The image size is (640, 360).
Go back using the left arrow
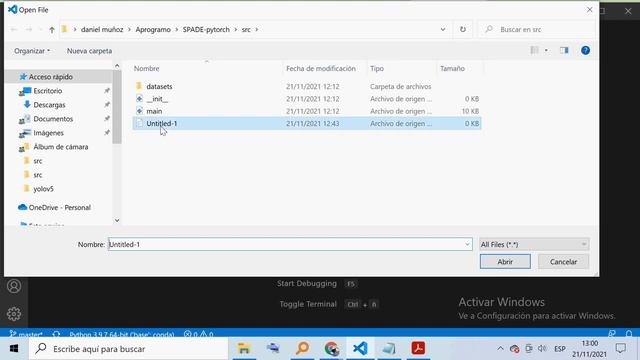click(14, 29)
